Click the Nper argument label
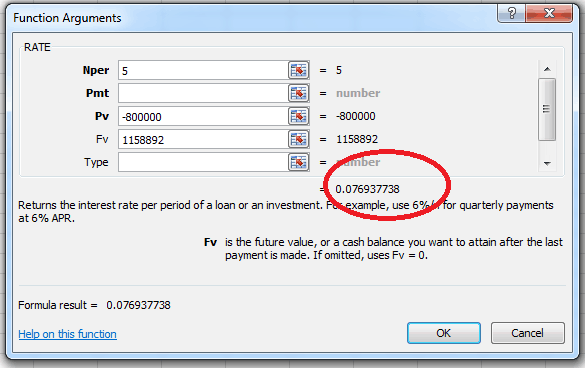 pyautogui.click(x=96, y=70)
